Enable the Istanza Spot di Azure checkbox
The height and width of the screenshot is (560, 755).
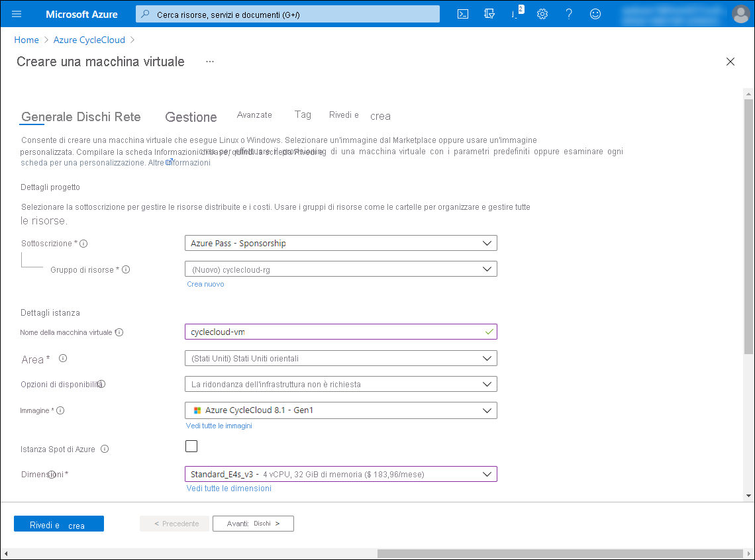click(x=191, y=446)
